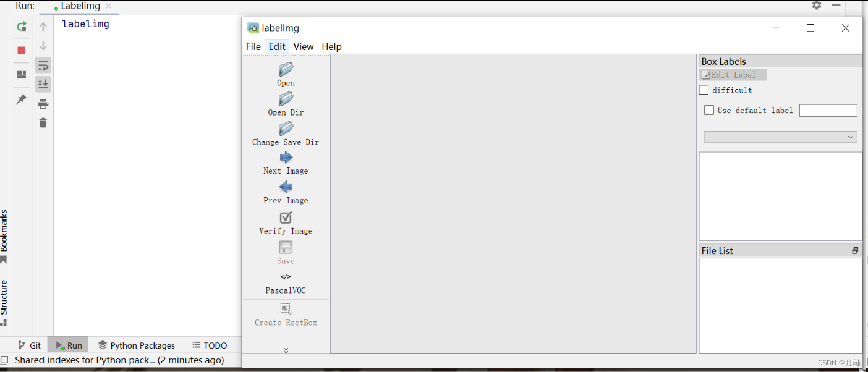This screenshot has height=372, width=868.
Task: Toggle the difficult checkbox
Action: 704,90
